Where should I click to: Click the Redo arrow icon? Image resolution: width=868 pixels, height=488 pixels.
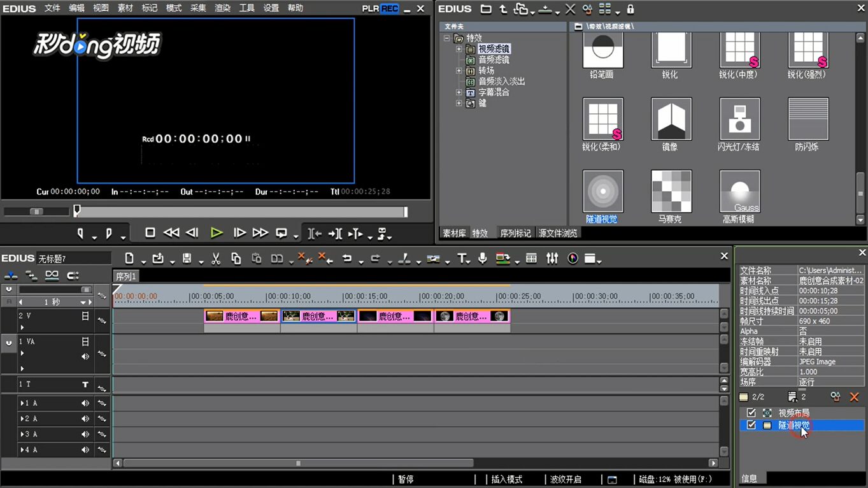375,259
